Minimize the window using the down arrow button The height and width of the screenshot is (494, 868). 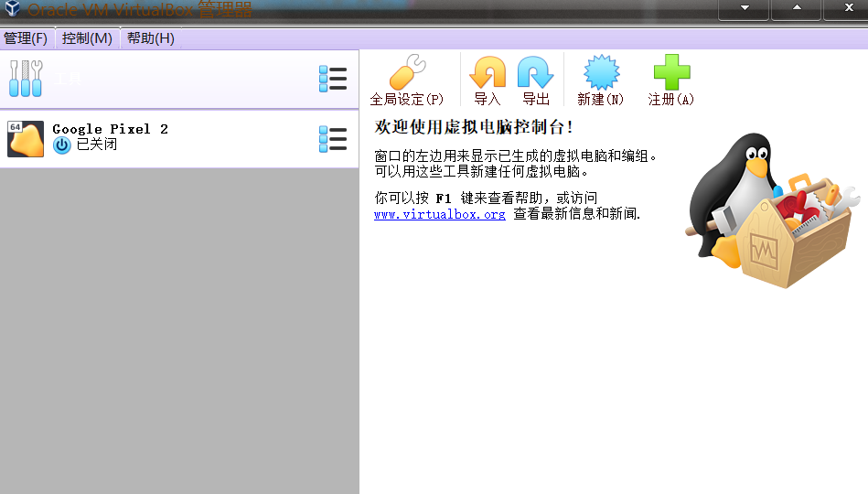(x=745, y=8)
